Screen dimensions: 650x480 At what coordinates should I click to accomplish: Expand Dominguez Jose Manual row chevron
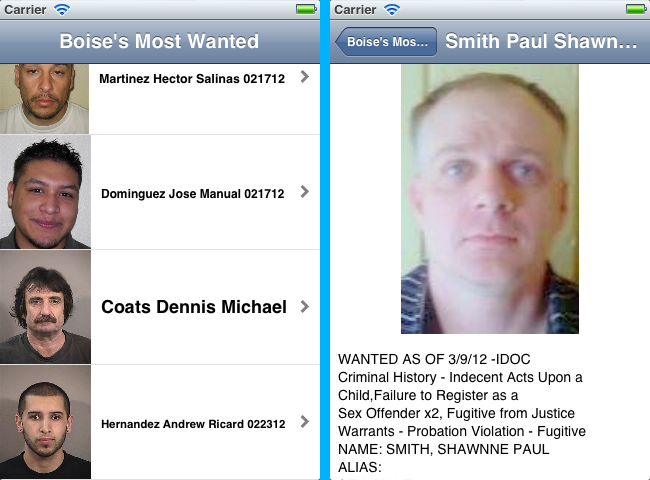[x=305, y=192]
